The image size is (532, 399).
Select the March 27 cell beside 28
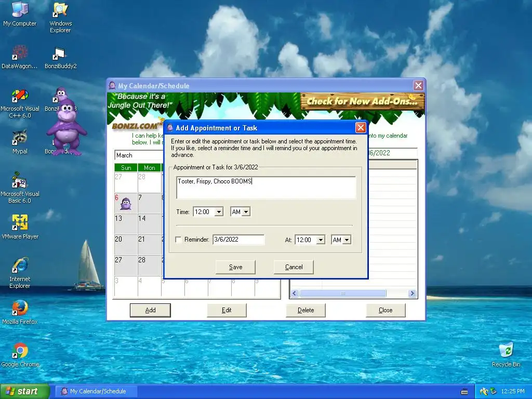coord(126,265)
